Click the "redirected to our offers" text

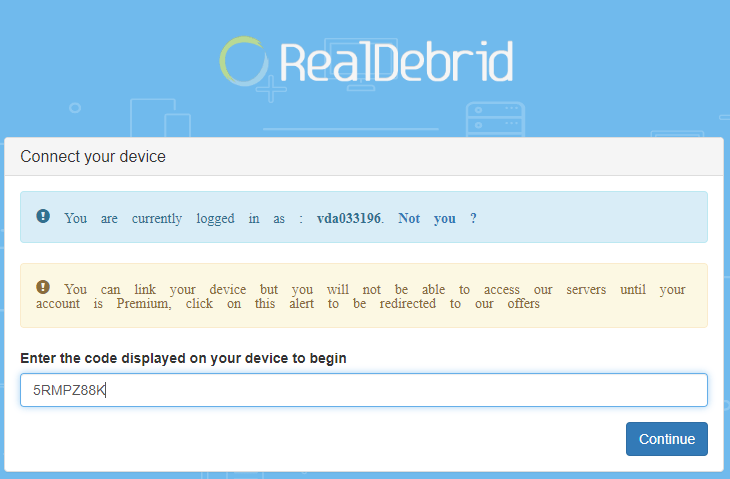(460, 304)
